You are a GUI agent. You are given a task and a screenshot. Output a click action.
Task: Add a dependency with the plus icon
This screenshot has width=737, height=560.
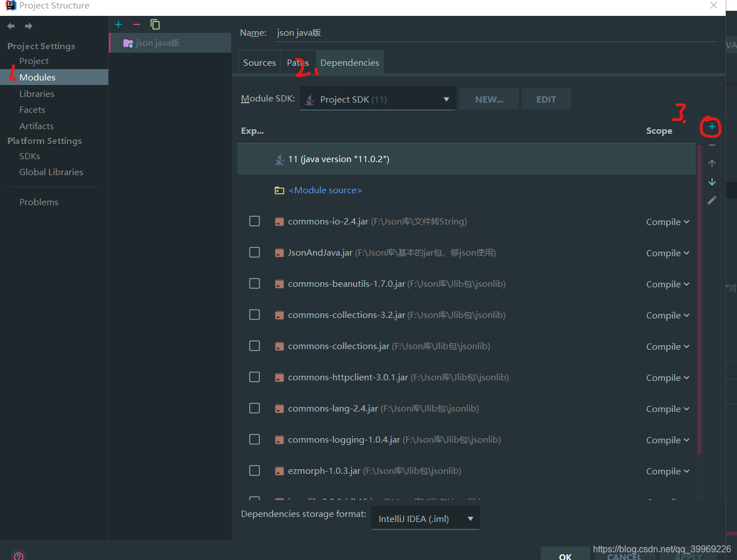[711, 126]
